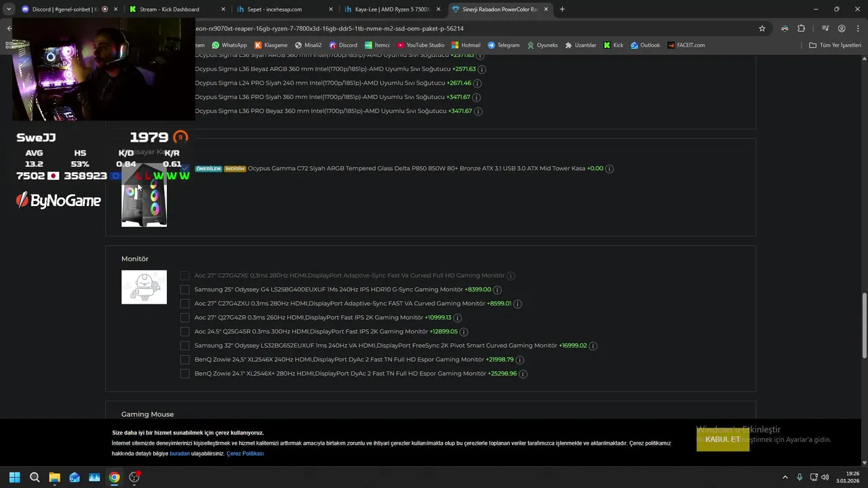Open File Explorer from taskbar
The width and height of the screenshot is (868, 488).
point(54,477)
